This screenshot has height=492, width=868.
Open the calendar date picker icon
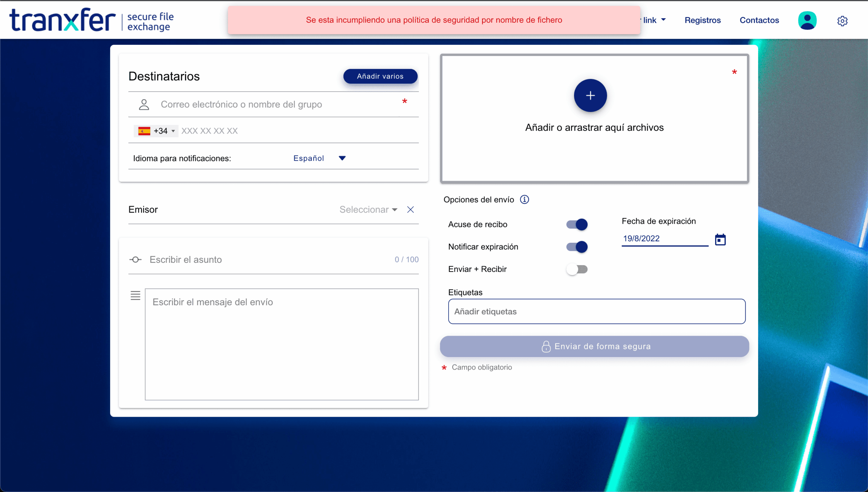coord(720,240)
